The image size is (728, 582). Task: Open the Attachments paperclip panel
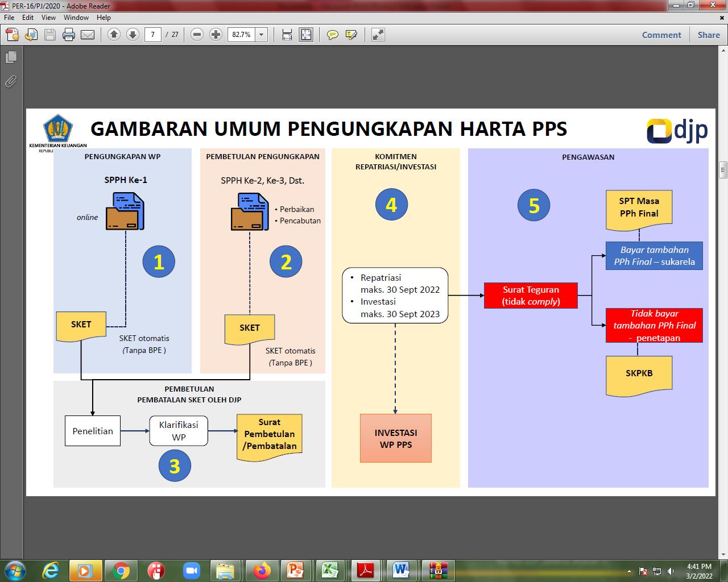click(11, 82)
